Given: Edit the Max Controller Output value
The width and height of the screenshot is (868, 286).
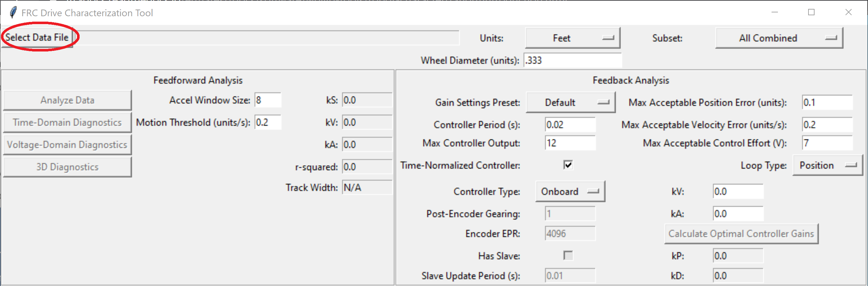Looking at the screenshot, I should (569, 143).
